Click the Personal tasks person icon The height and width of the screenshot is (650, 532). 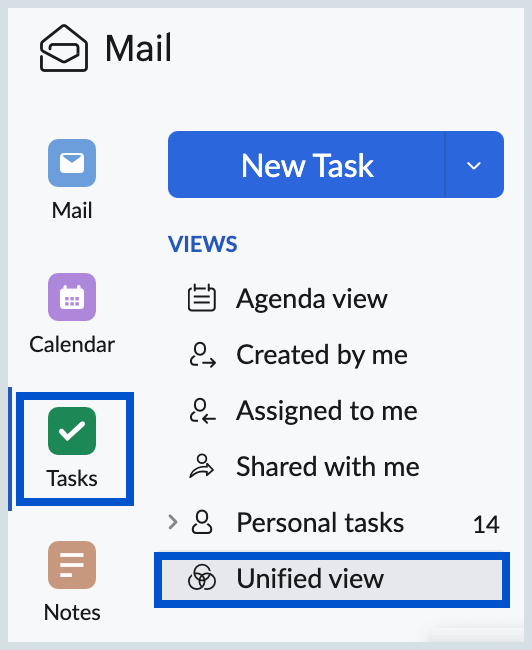(202, 522)
